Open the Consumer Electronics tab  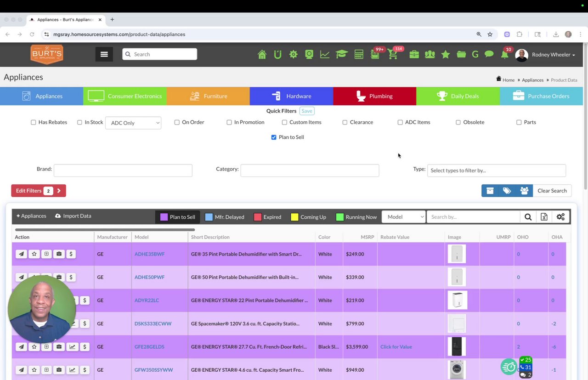click(x=125, y=96)
